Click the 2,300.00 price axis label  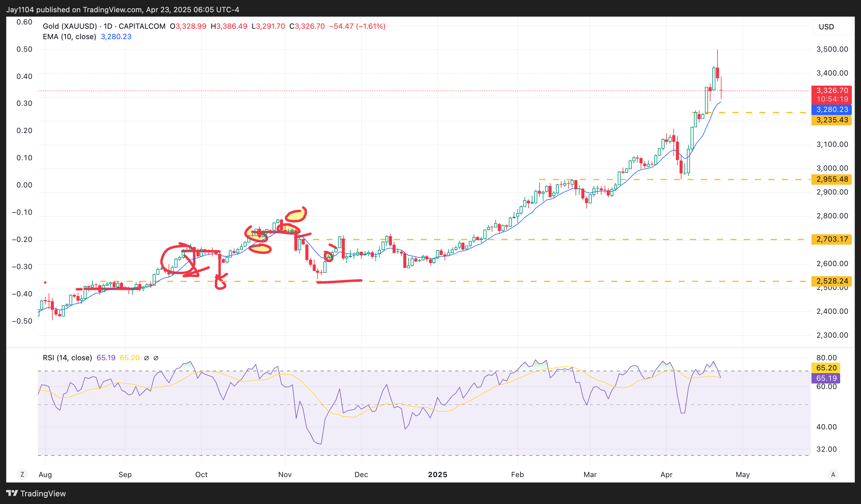coord(832,335)
